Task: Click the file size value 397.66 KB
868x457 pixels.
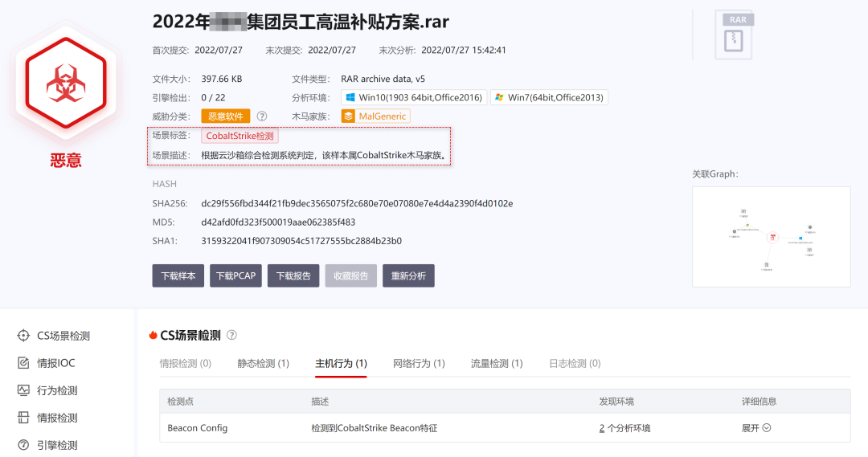Action: point(222,79)
